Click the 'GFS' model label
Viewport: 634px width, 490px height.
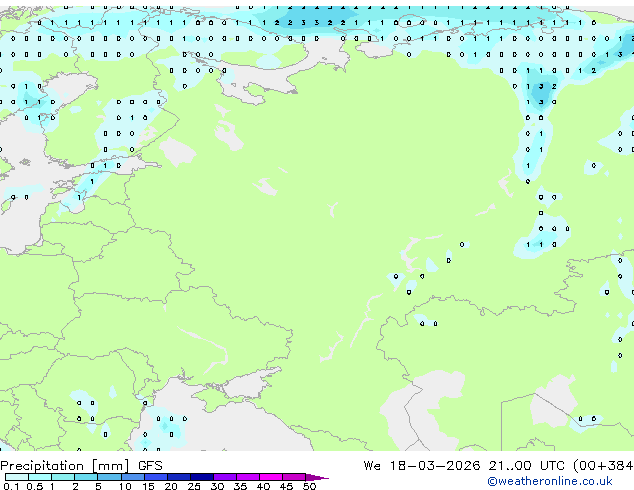[x=150, y=466]
